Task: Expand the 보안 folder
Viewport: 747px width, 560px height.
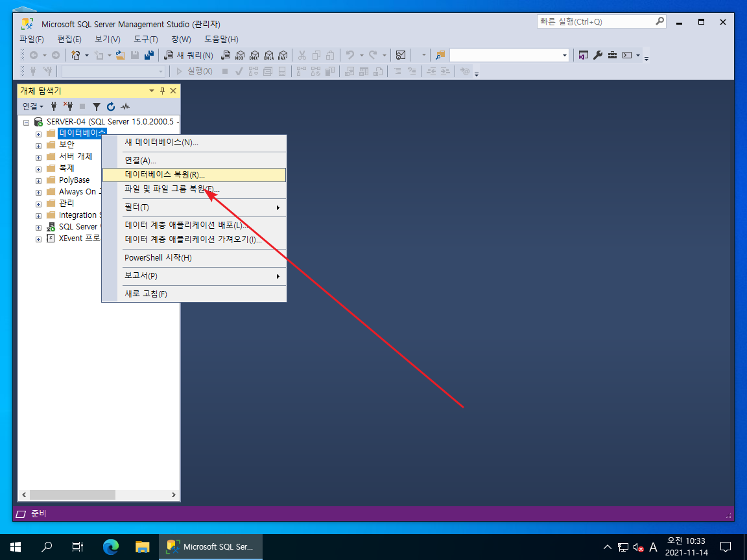Action: [39, 146]
